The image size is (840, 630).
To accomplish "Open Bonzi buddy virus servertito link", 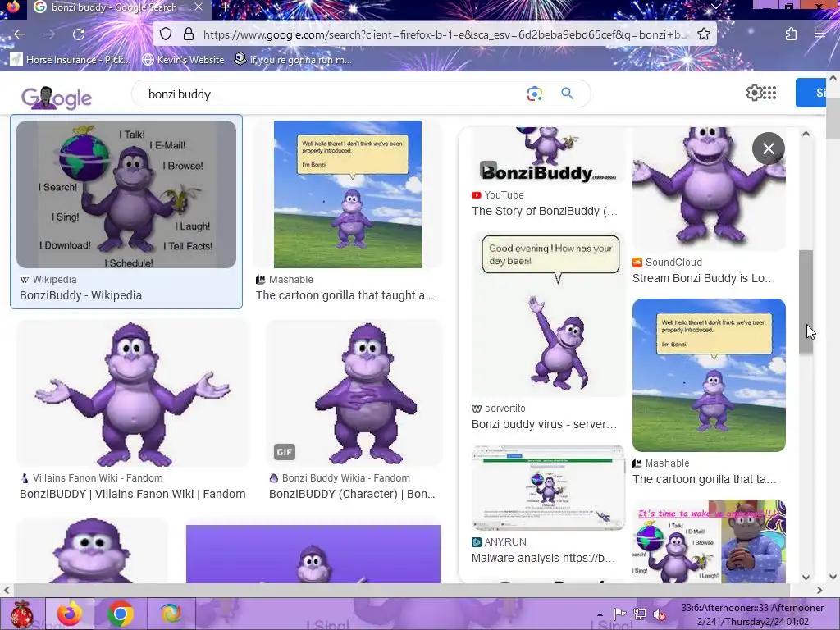I will point(545,424).
